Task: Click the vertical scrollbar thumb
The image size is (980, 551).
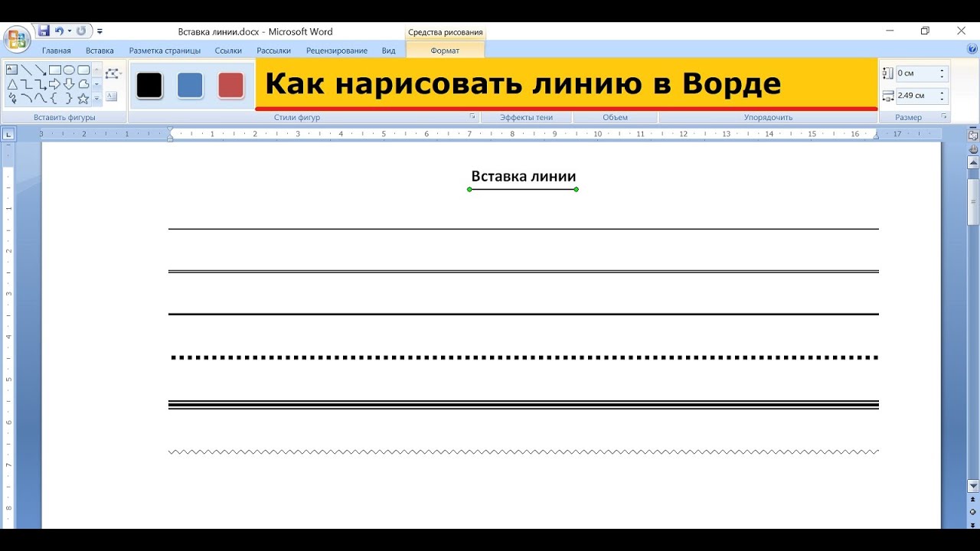Action: tap(973, 201)
